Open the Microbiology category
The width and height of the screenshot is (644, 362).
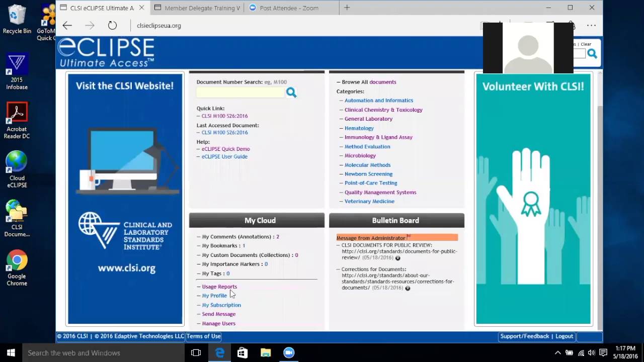pyautogui.click(x=360, y=155)
